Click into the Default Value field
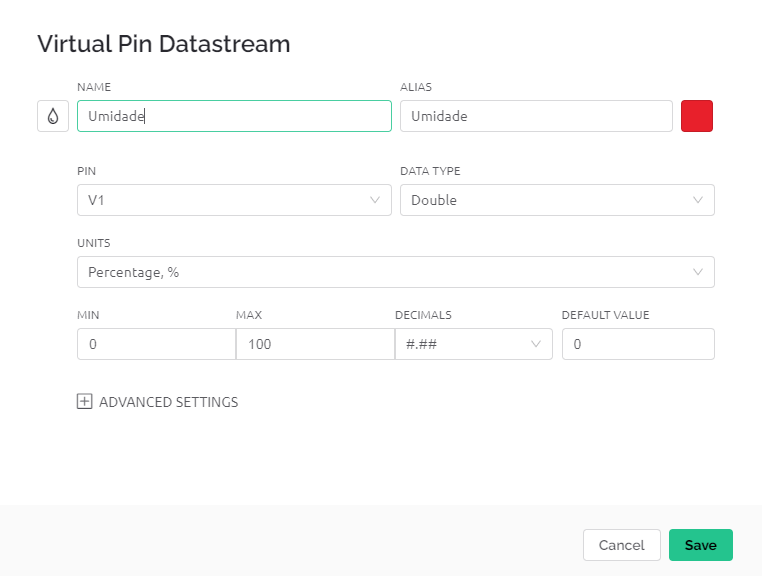 point(638,344)
